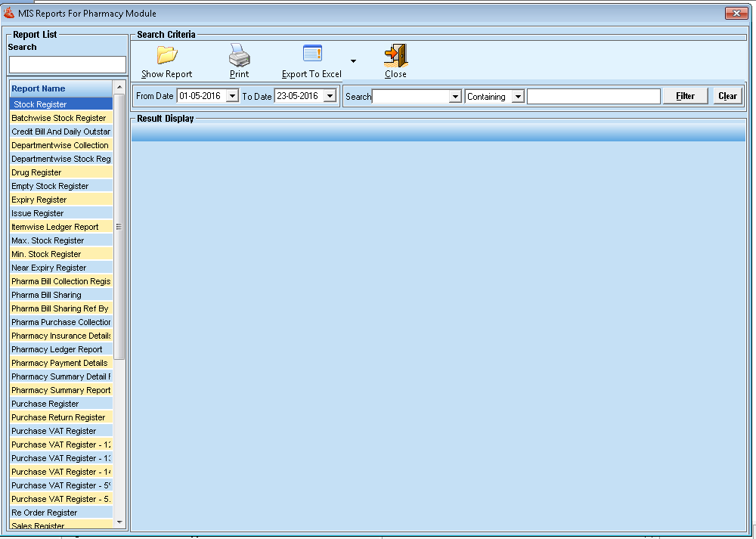Open the Export To Excel dropdown arrow
The width and height of the screenshot is (756, 539).
(x=353, y=61)
